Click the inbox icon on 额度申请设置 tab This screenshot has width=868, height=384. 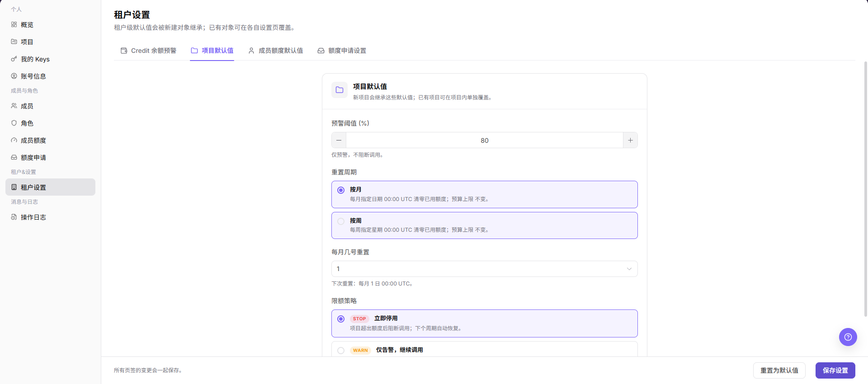tap(321, 51)
